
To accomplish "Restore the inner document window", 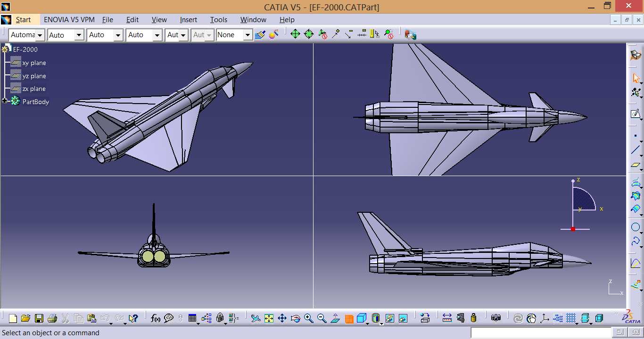I will [x=627, y=20].
